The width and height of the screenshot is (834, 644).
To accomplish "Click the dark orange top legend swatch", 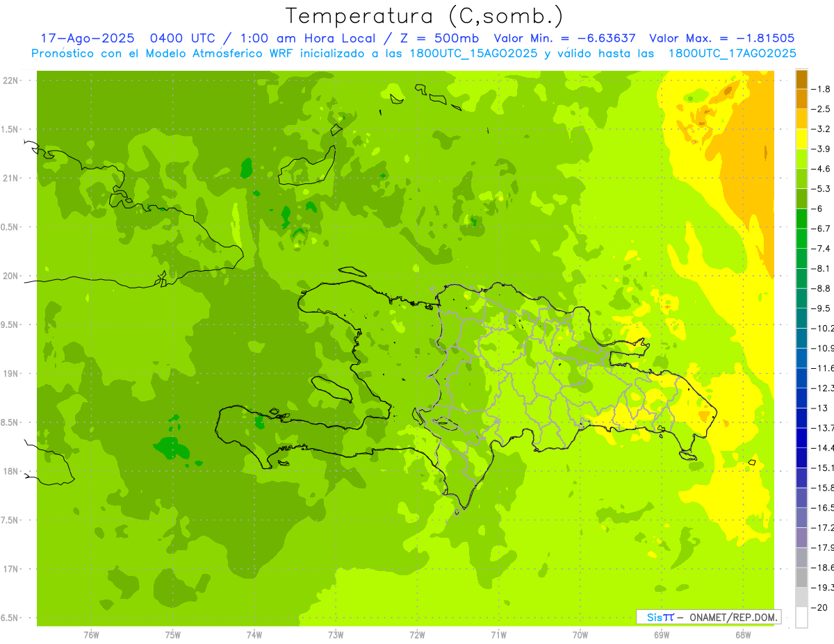I will pyautogui.click(x=802, y=79).
